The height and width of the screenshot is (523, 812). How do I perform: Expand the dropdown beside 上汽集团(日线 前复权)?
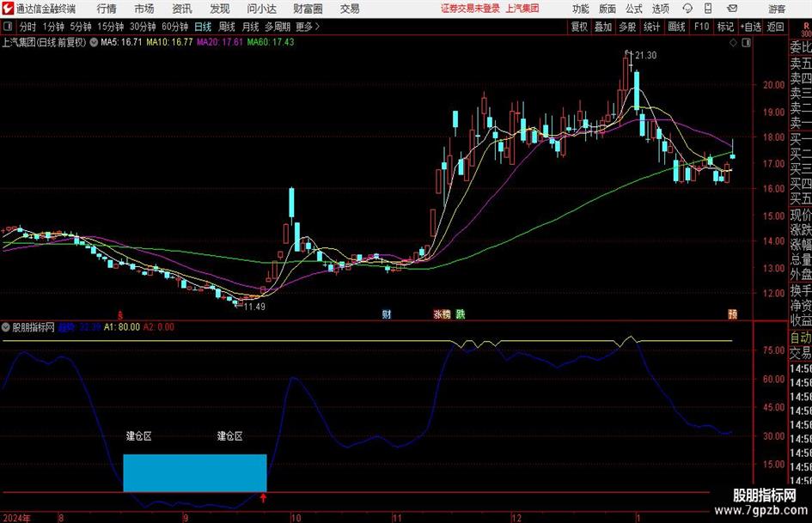[94, 42]
